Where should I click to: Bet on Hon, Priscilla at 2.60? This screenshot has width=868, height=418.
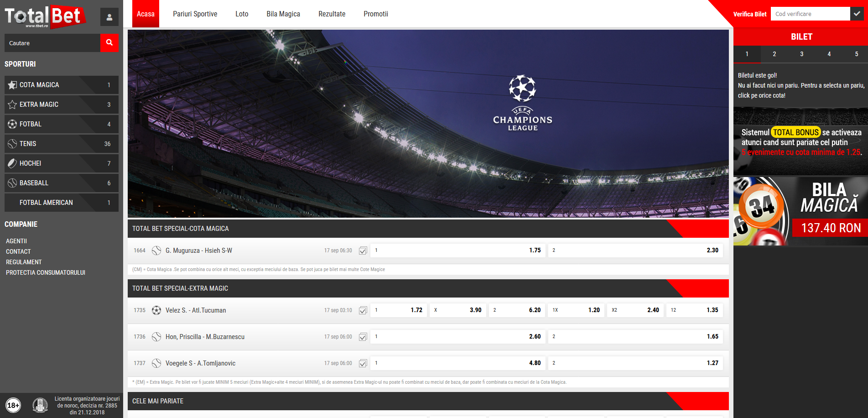(x=457, y=337)
